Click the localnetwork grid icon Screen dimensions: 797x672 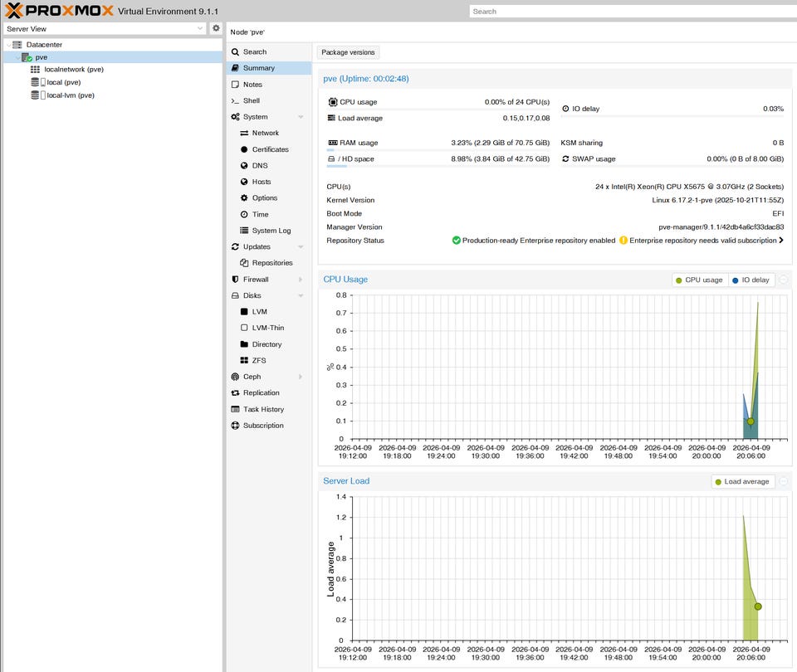pos(35,70)
